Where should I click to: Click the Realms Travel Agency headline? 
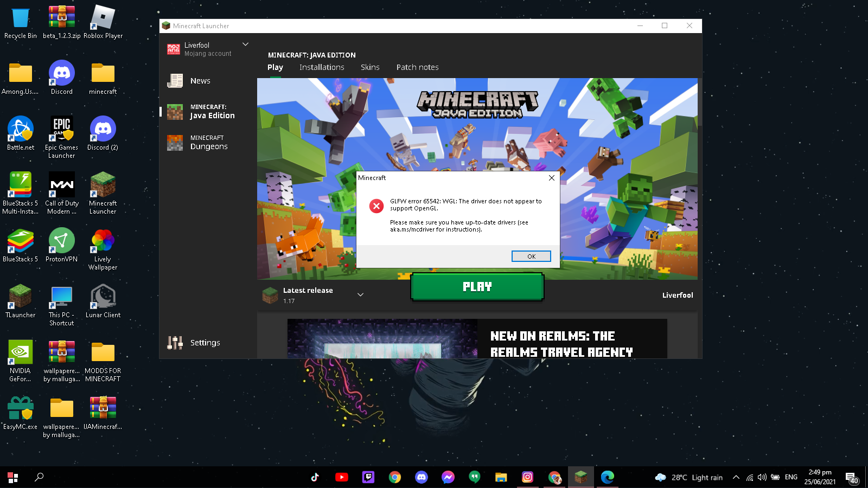561,344
